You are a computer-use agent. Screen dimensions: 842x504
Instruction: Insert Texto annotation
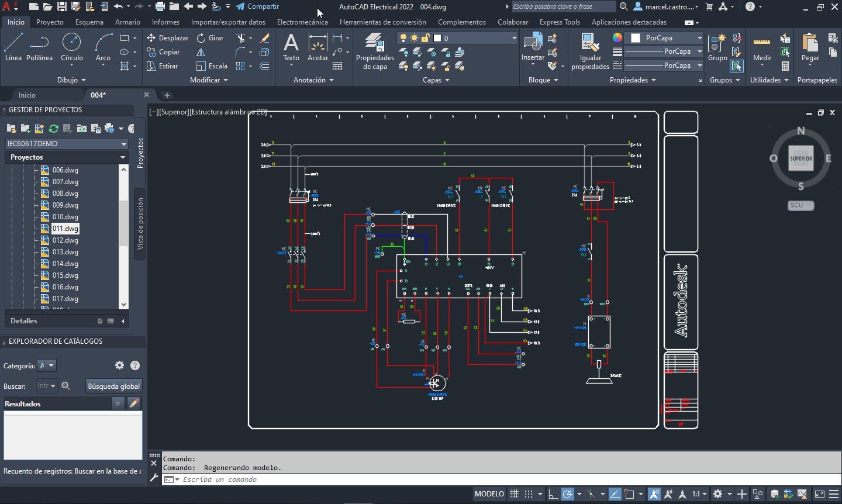pos(291,47)
